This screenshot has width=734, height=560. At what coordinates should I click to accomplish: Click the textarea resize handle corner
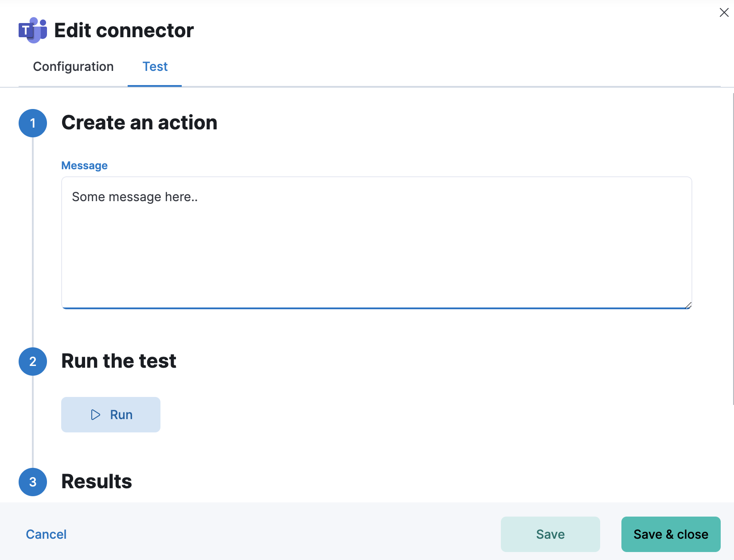(x=688, y=305)
